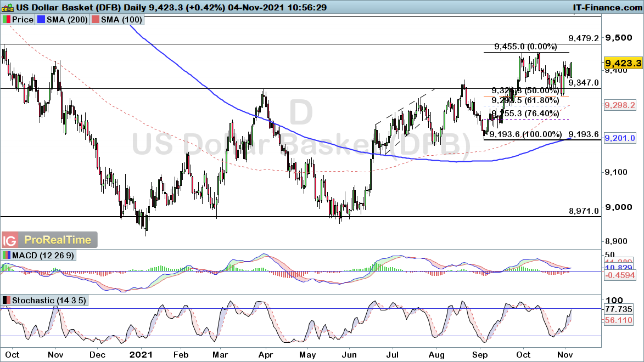Click the blue SMA (200) color swatch
Image resolution: width=644 pixels, height=362 pixels.
click(41, 20)
